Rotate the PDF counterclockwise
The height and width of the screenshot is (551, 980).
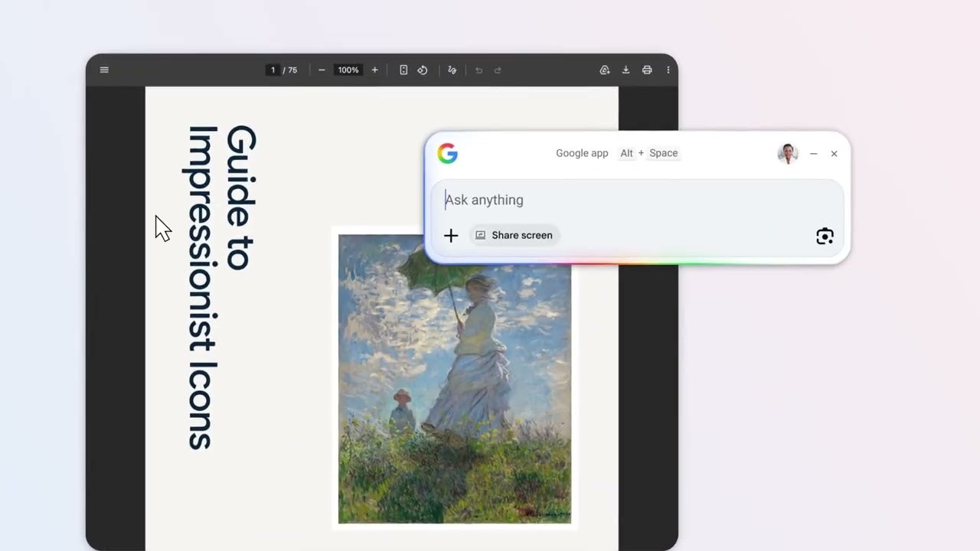[x=423, y=70]
